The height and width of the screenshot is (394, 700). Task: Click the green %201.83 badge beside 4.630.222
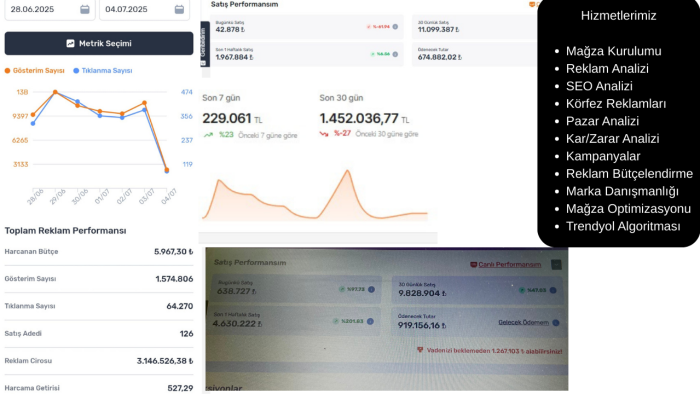(349, 321)
